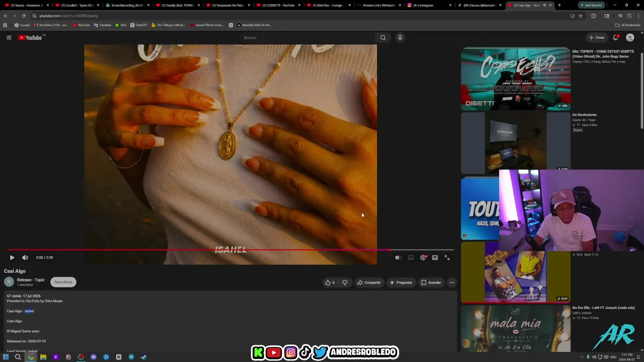Switch to the CORBETTI - YouTube tab

[278, 5]
